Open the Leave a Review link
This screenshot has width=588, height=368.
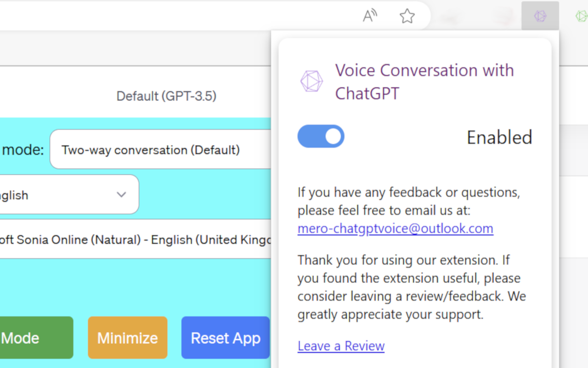click(x=341, y=346)
